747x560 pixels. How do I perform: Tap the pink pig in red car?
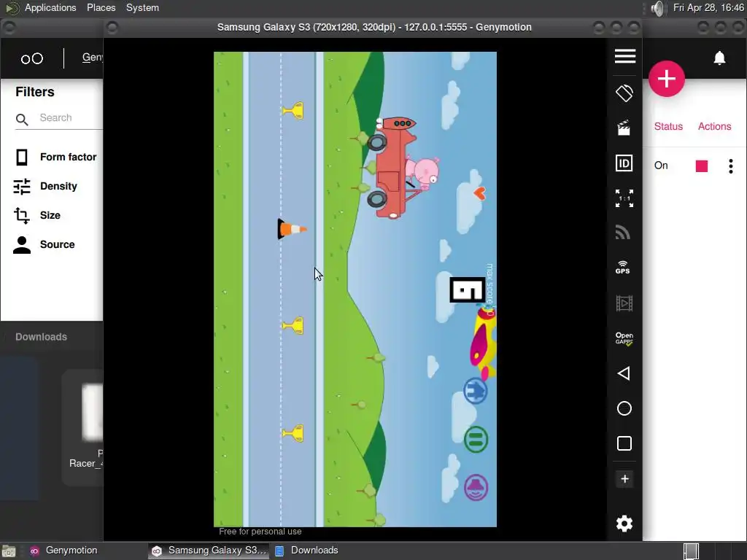pyautogui.click(x=423, y=174)
